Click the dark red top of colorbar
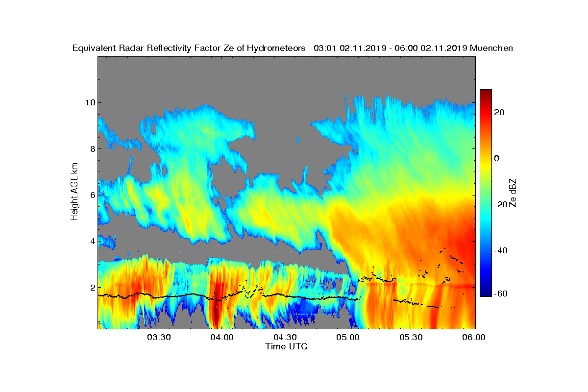Screen dimensions: 588x392 click(486, 92)
